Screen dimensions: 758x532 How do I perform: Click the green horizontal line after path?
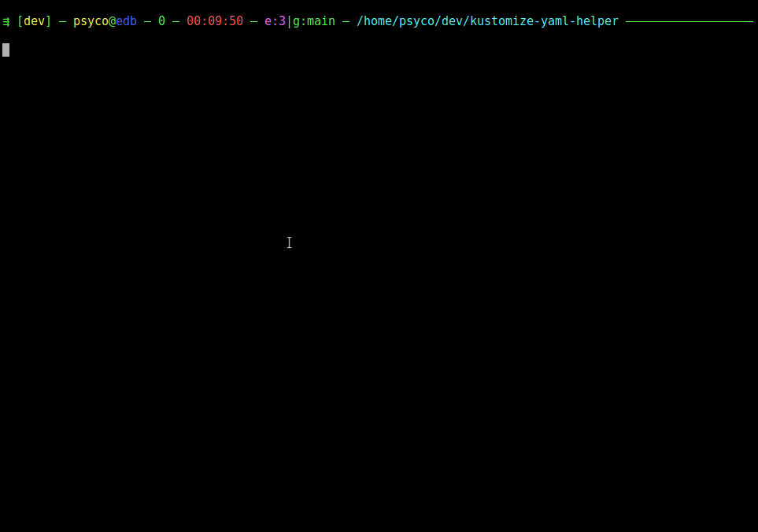pyautogui.click(x=690, y=22)
